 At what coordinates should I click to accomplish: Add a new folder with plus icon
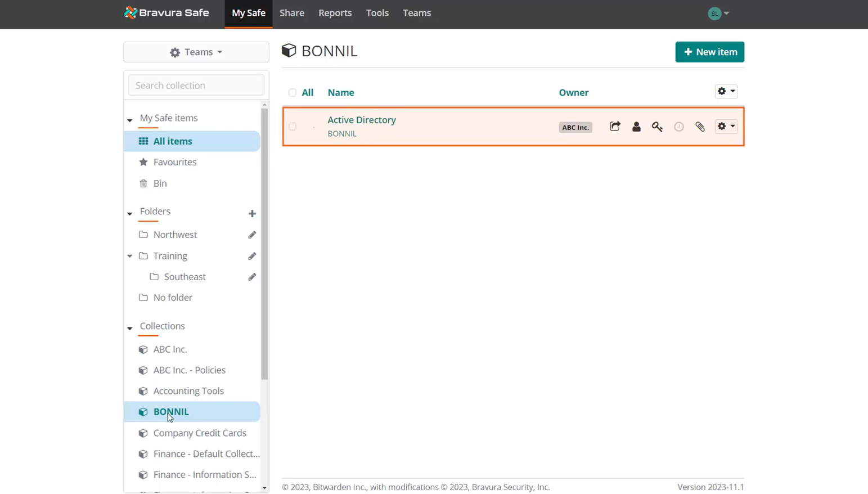[252, 213]
